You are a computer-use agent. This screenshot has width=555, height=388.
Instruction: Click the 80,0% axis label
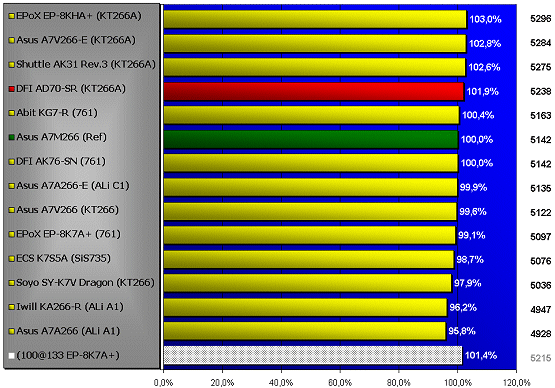tap(399, 383)
